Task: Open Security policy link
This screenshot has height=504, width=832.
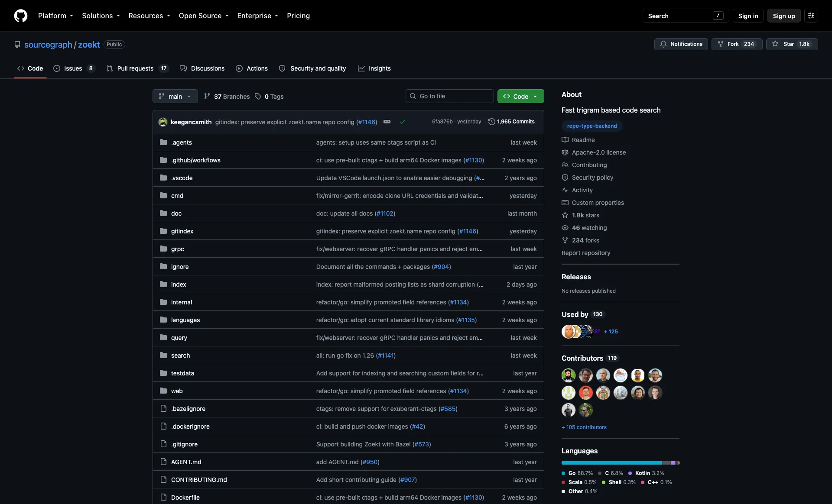Action: pos(587,177)
